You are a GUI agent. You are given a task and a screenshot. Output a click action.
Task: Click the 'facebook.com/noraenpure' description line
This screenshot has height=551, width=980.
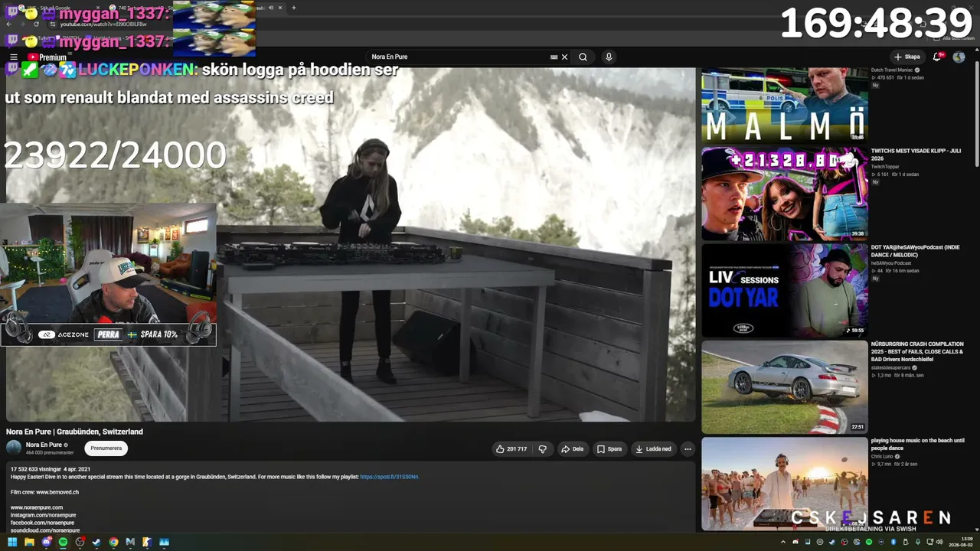43,523
